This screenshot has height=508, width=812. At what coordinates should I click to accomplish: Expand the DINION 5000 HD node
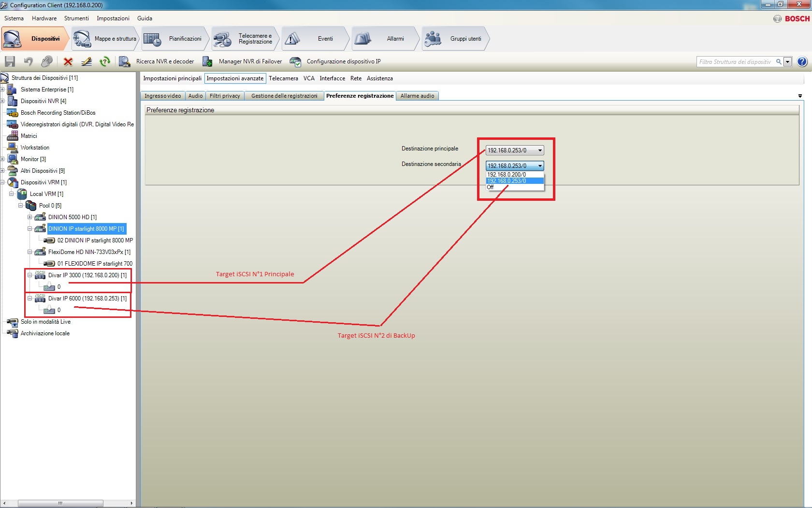[30, 217]
